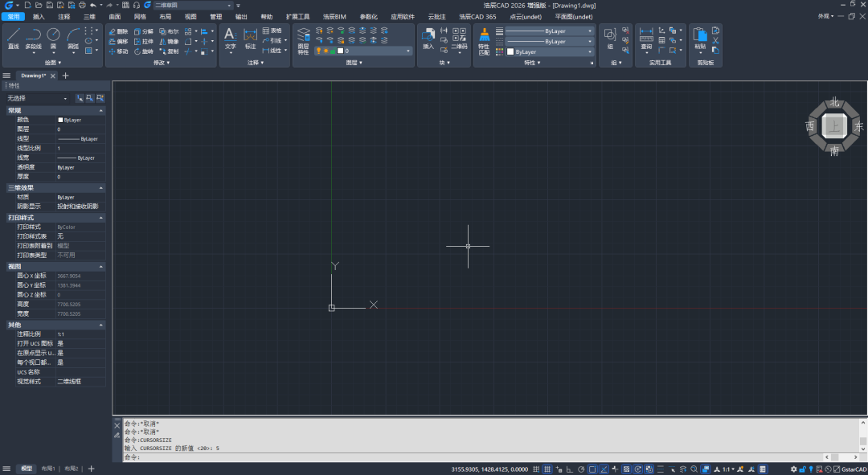This screenshot has width=868, height=475.
Task: Collapse the 常规 properties section
Action: 100,111
